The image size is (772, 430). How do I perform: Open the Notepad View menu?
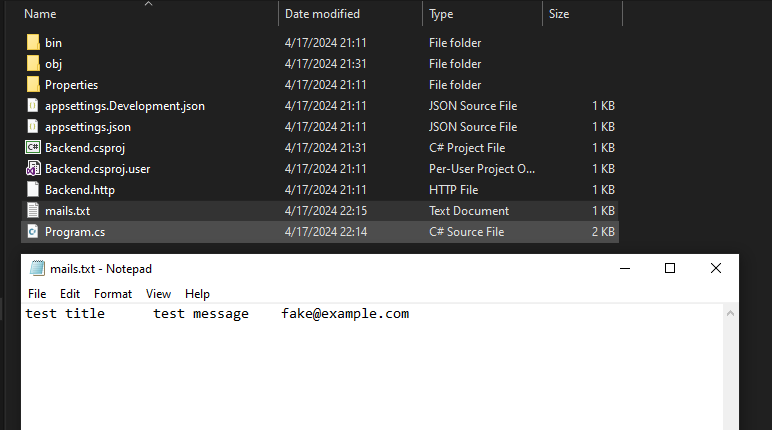[x=158, y=294]
